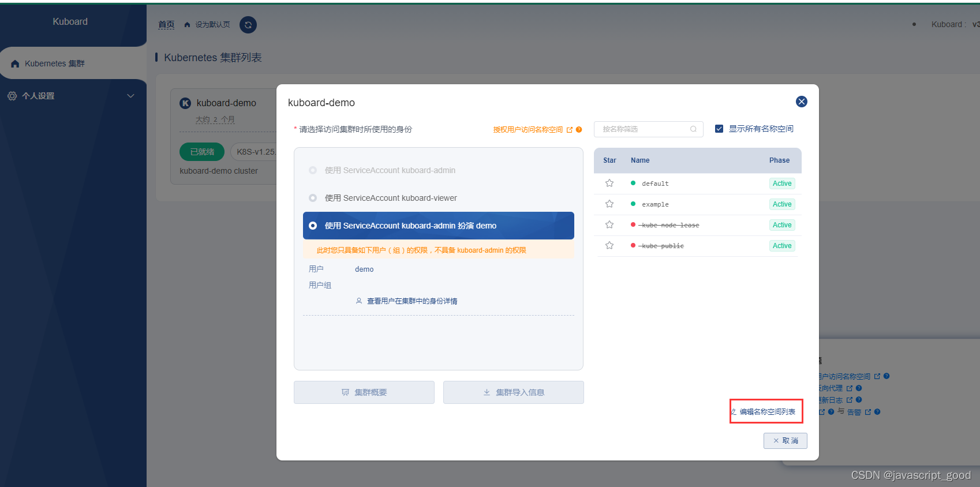The image size is (980, 487).
Task: Click Active badge of kube-node-lease namespace
Action: click(x=782, y=225)
